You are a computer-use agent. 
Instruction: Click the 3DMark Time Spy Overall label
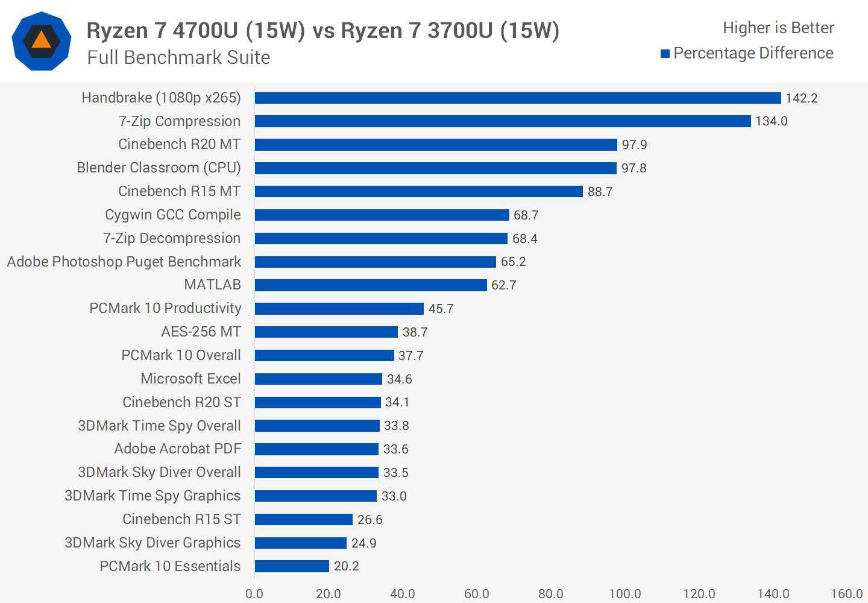click(159, 426)
